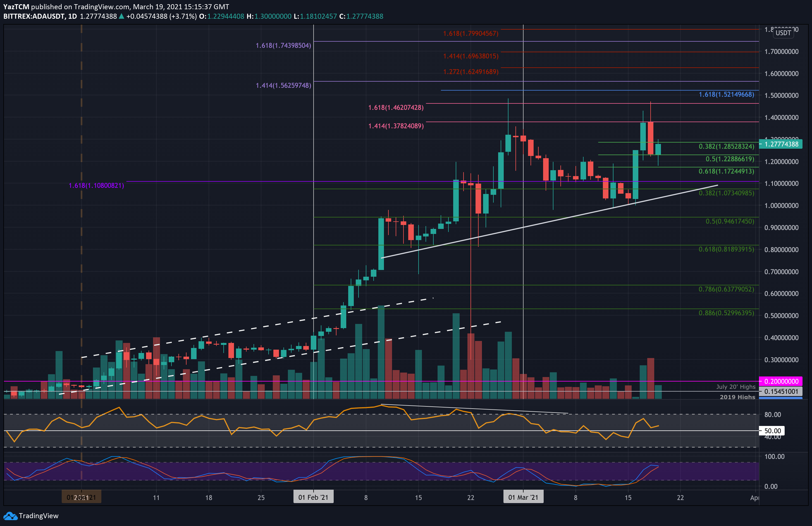Click the July 20' Highs annotation

click(x=735, y=387)
